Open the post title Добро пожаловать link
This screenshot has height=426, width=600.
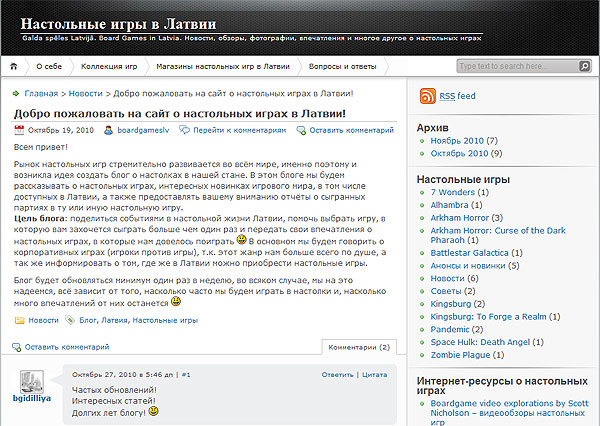click(180, 114)
